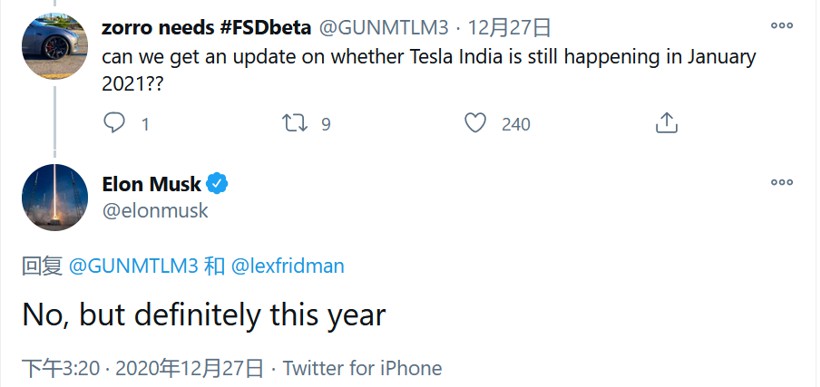Click the 240 likes count

coord(516,124)
